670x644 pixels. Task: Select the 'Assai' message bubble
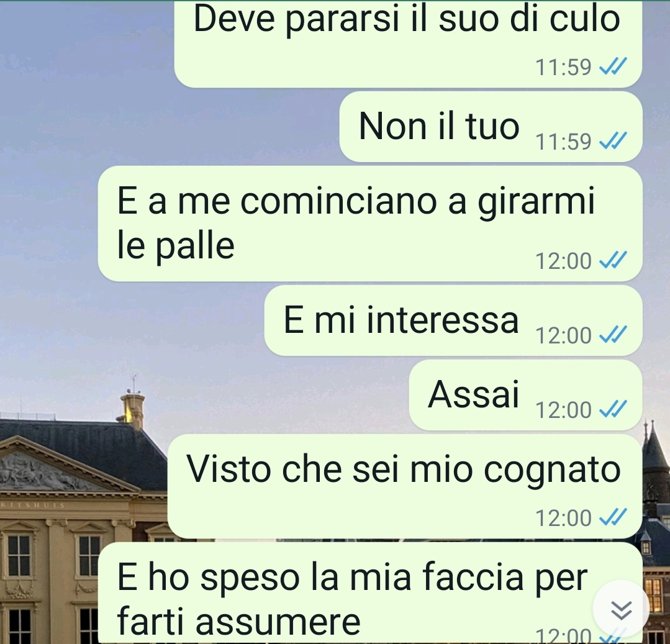525,395
